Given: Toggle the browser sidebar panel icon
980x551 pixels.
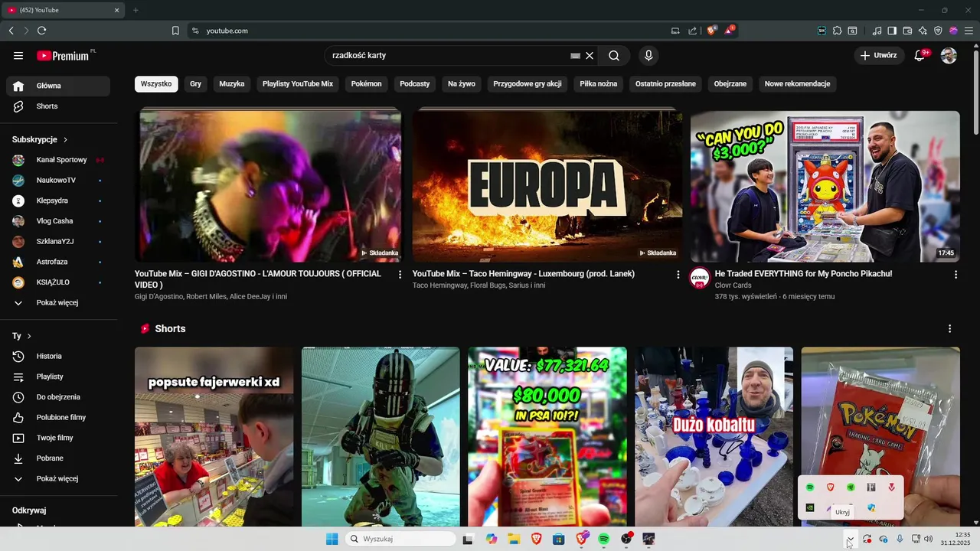Looking at the screenshot, I should 892,31.
